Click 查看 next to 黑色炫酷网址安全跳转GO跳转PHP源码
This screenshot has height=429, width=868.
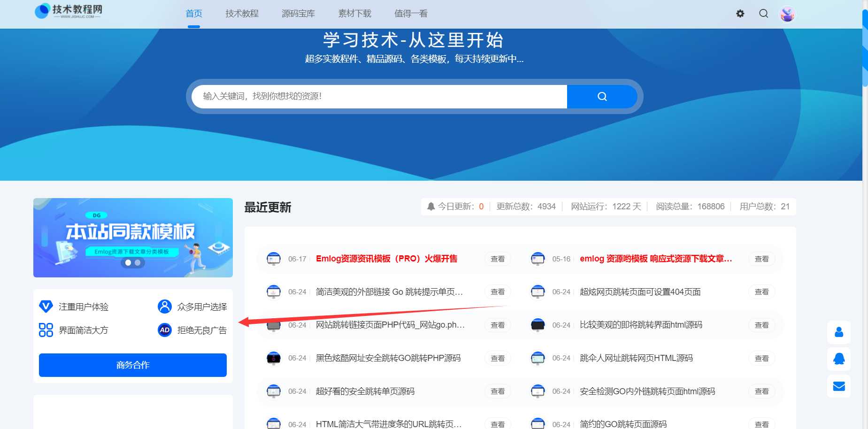[497, 358]
